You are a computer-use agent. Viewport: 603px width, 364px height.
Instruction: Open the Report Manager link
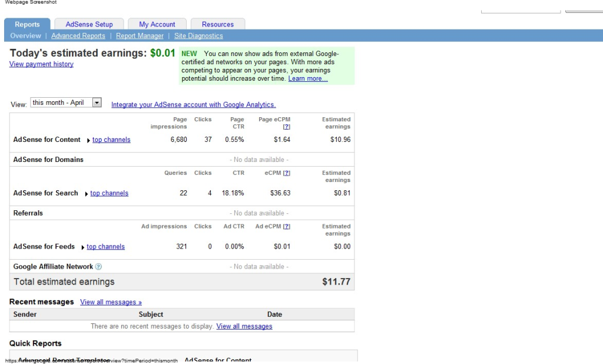(x=140, y=36)
